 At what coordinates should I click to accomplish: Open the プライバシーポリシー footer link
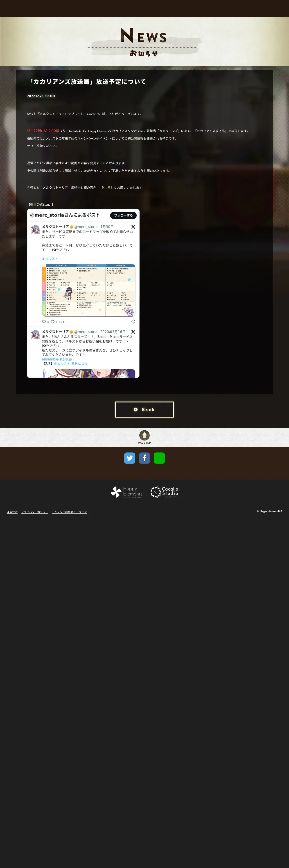pos(35,512)
